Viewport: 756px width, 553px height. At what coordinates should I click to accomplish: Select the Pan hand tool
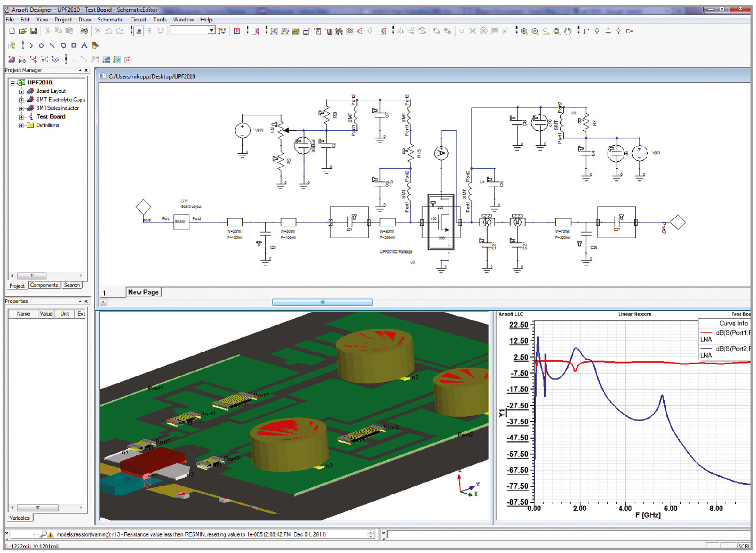(568, 31)
